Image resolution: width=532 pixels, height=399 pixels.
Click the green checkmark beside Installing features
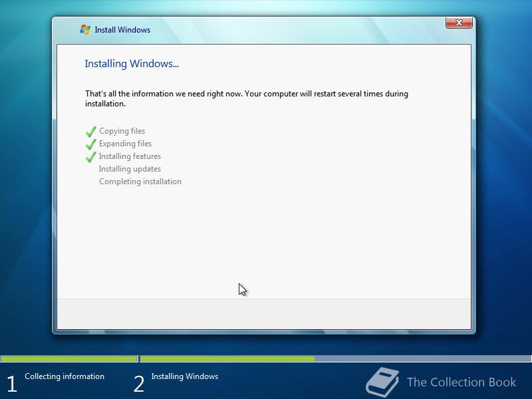pos(91,157)
